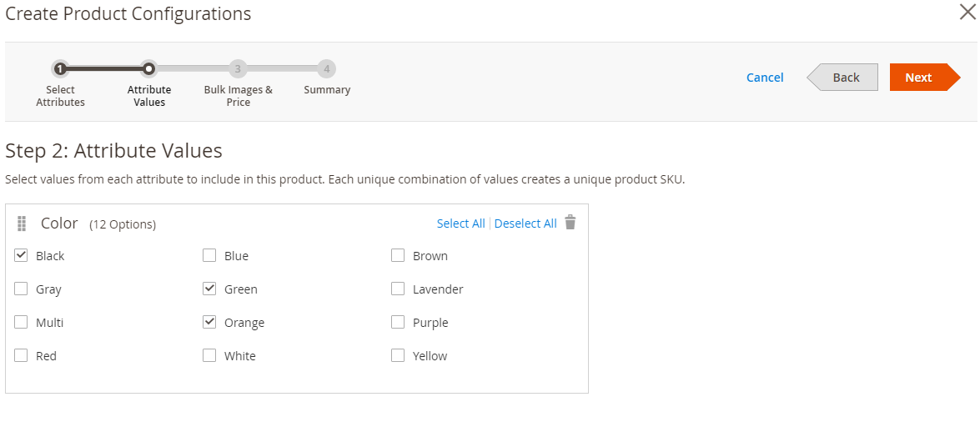Image resolution: width=980 pixels, height=432 pixels.
Task: Click the '(12 Options)' count text
Action: tap(123, 224)
